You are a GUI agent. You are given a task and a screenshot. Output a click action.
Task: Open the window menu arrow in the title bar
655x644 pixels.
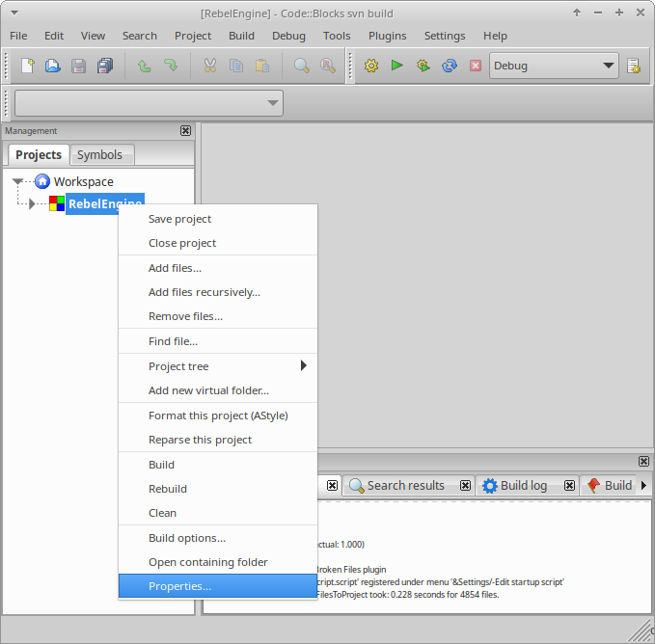pyautogui.click(x=14, y=13)
